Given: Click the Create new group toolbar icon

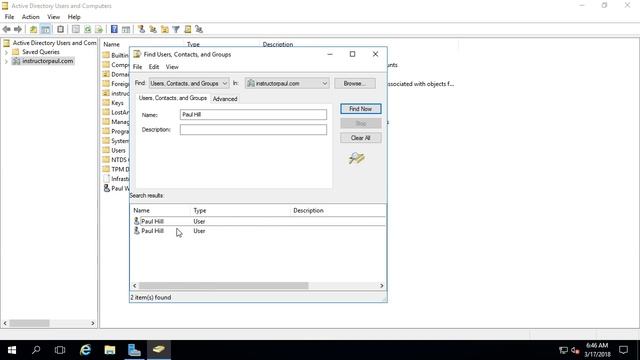Looking at the screenshot, I should tap(153, 29).
